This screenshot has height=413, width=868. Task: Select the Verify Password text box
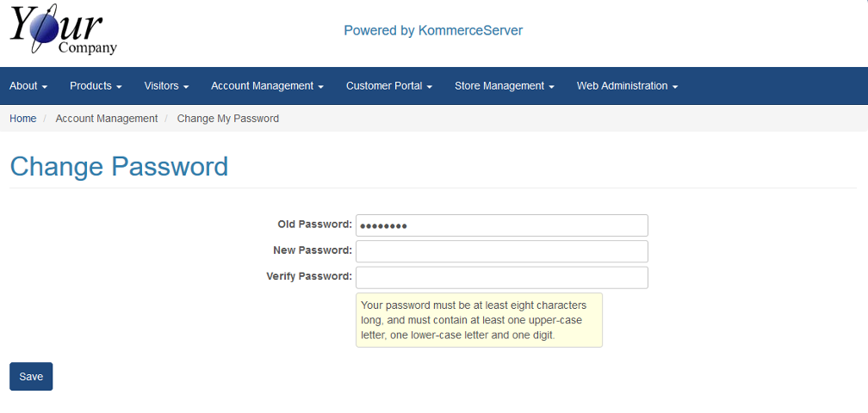pyautogui.click(x=501, y=277)
